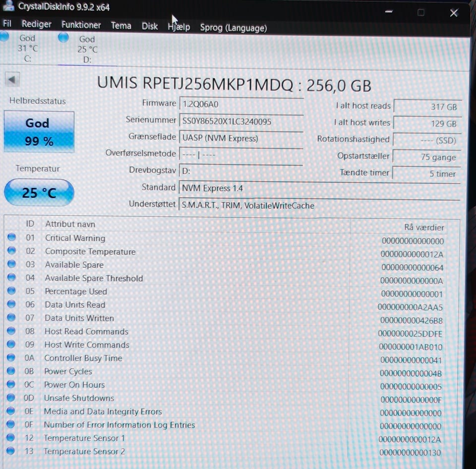The height and width of the screenshot is (469, 476).
Task: Click raw value 000000001AB010
Action: pyautogui.click(x=411, y=347)
